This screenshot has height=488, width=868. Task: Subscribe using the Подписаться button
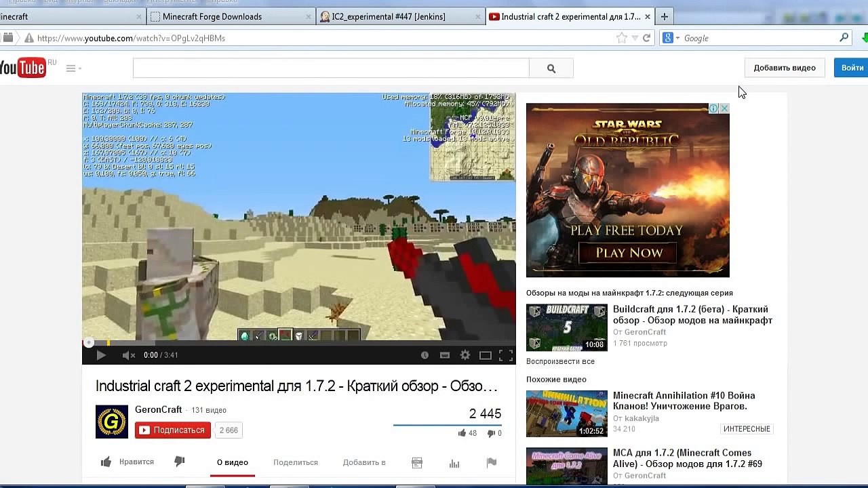pos(173,430)
